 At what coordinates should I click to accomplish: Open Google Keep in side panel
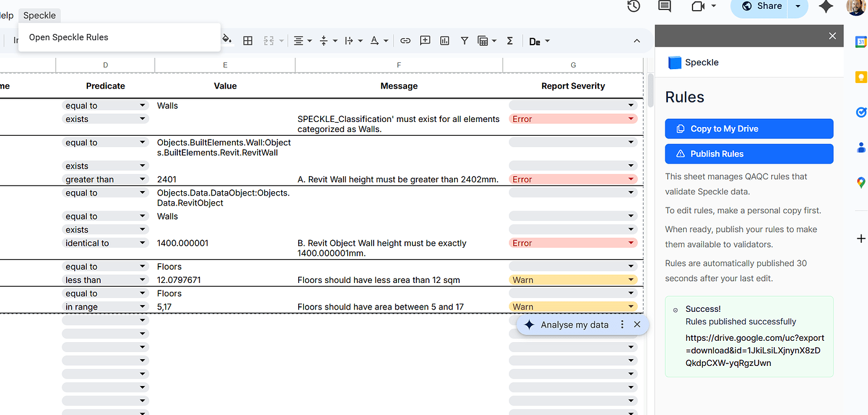click(x=860, y=77)
